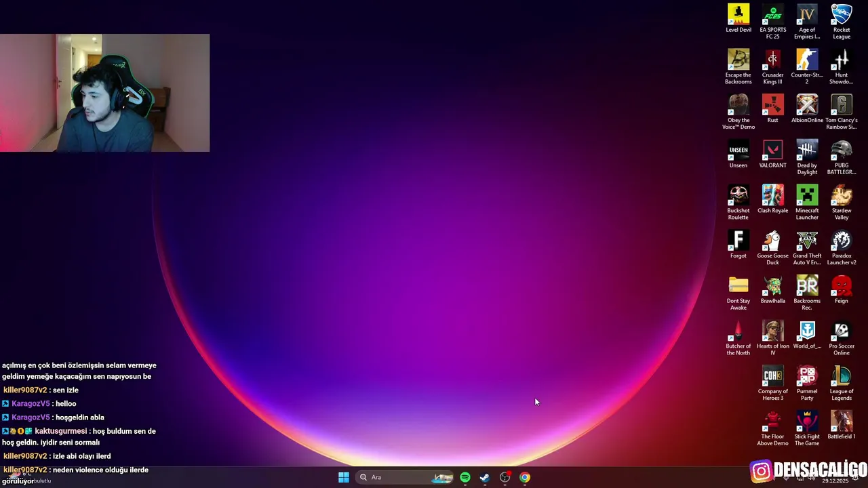Select Butcher of the North icon
Screen dimensions: 868x488
[738, 339]
